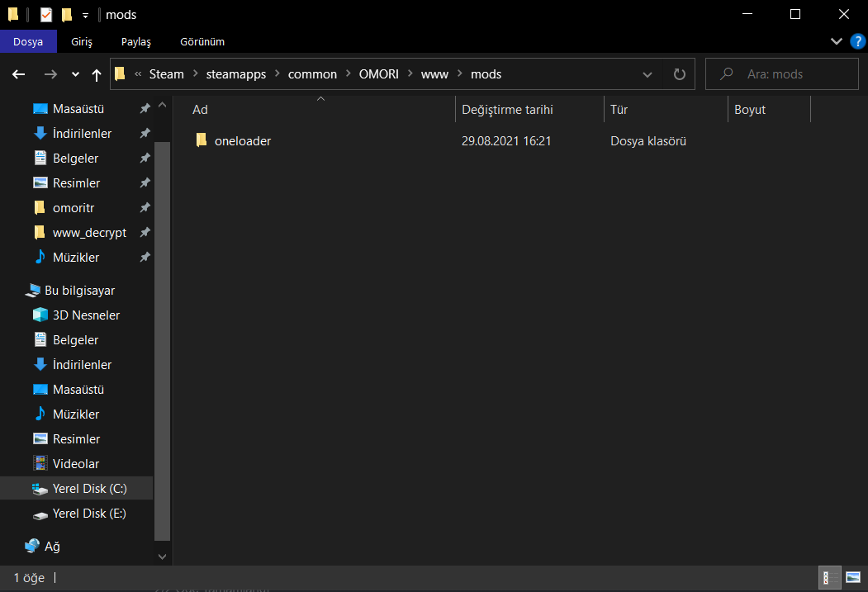
Task: Click the oneloader folder icon
Action: (x=202, y=140)
